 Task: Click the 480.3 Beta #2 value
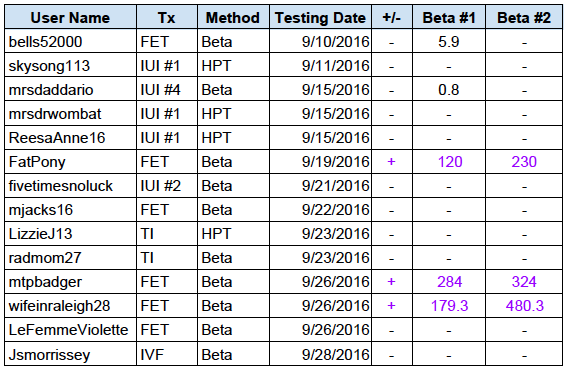tap(524, 306)
